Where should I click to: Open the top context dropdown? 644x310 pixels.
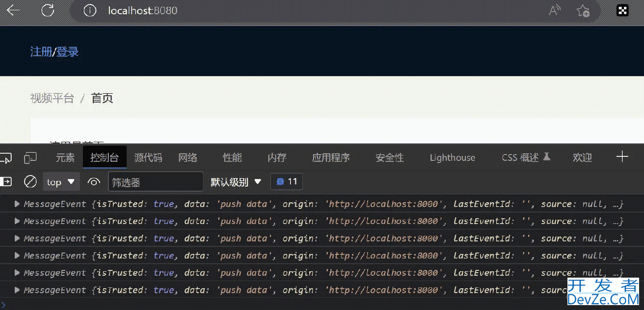click(x=61, y=181)
